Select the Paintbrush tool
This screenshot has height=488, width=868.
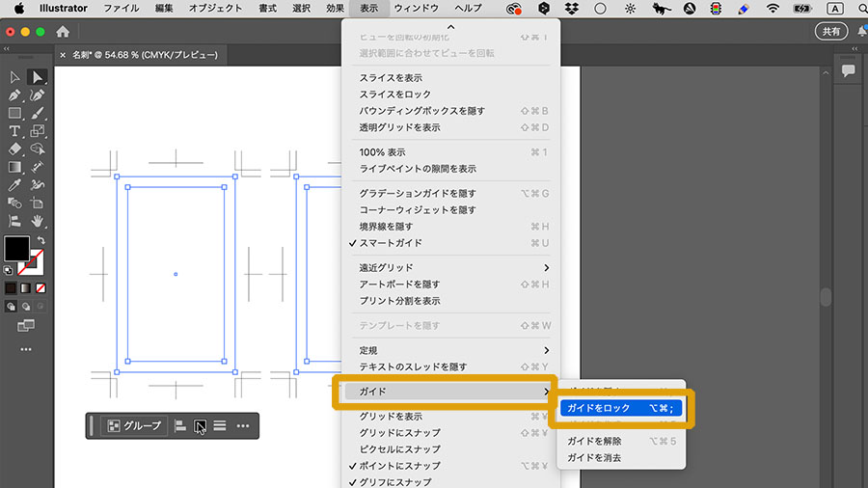pos(37,114)
